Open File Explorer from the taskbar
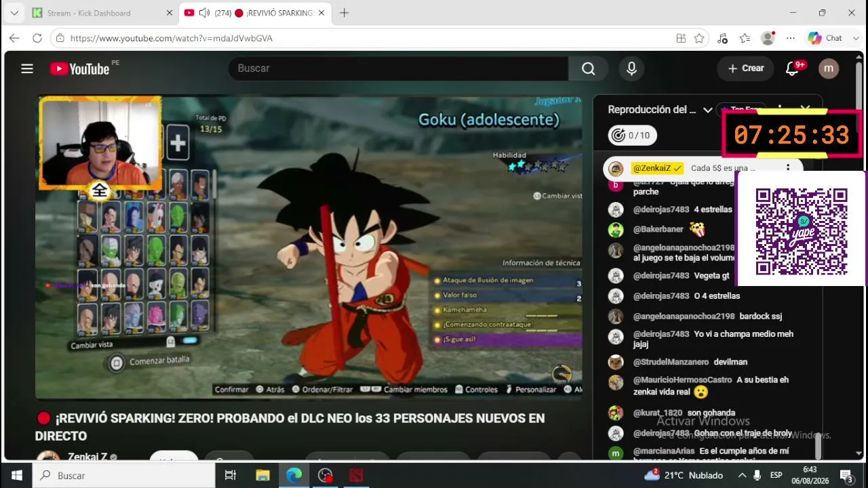Screen dimensions: 868x488 (x=262, y=475)
